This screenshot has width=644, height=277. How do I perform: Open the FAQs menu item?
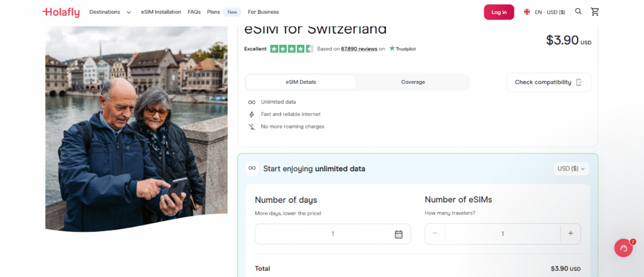[x=194, y=12]
